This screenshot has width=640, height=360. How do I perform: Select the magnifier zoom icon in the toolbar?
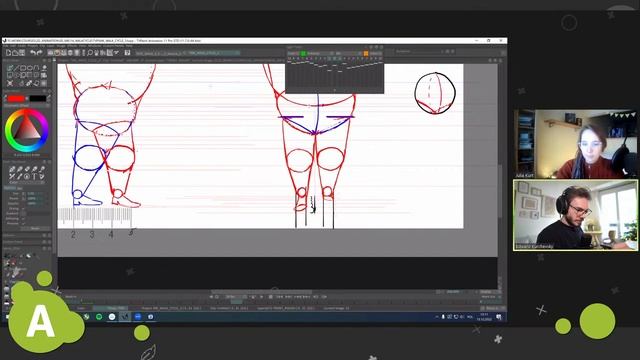pyautogui.click(x=90, y=53)
